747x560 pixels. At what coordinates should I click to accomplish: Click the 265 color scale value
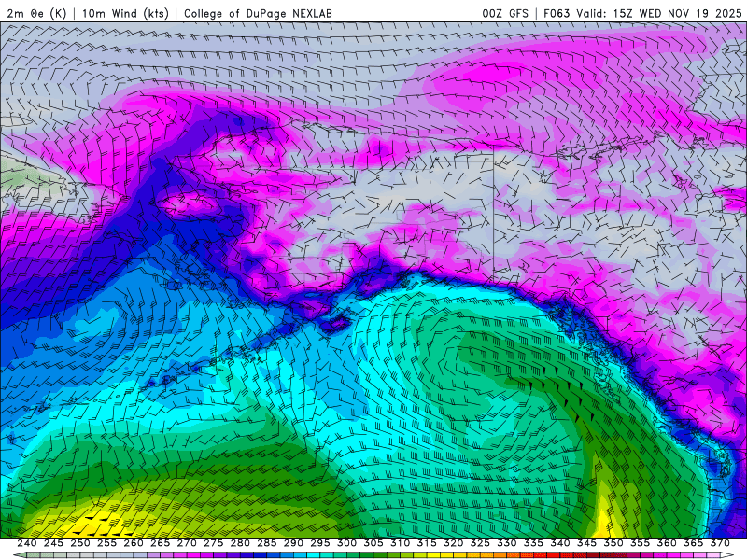[160, 543]
